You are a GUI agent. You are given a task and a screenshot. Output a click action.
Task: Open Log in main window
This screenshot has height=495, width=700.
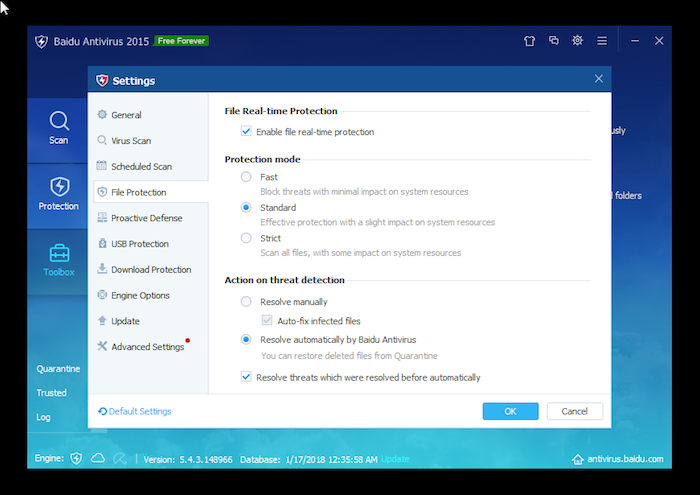43,417
